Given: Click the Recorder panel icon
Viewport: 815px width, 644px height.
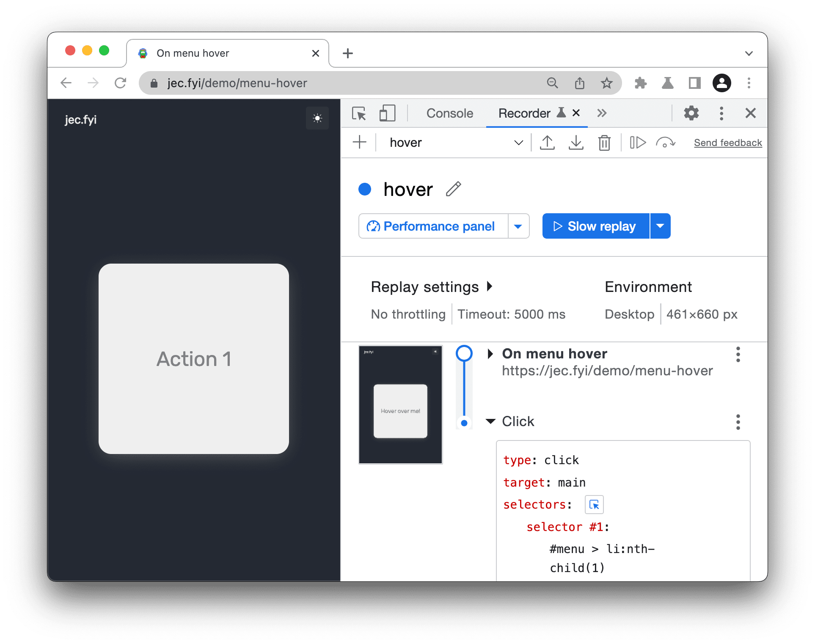Looking at the screenshot, I should 560,113.
